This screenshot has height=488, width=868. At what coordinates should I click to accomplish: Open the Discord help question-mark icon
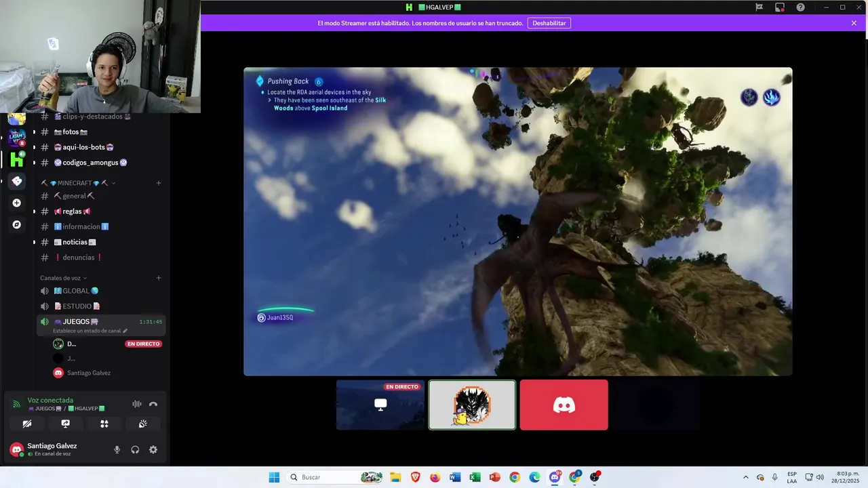click(x=801, y=7)
